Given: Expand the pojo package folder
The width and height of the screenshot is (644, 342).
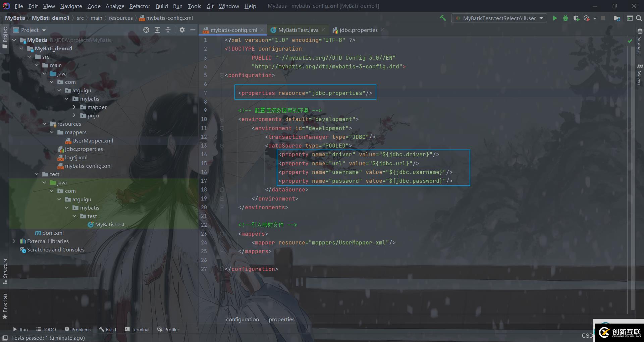Looking at the screenshot, I should coord(74,115).
